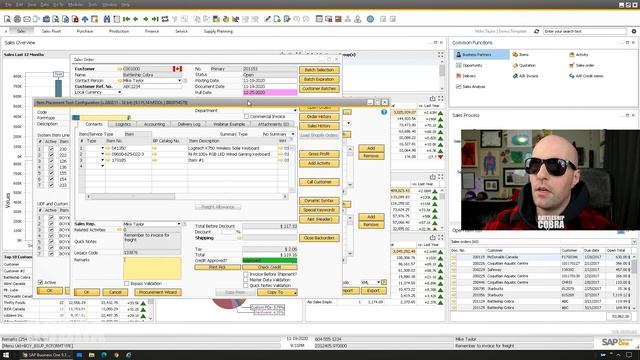The image size is (640, 360).
Task: Toggle Active checkbox in first UDF row
Action: [51, 218]
